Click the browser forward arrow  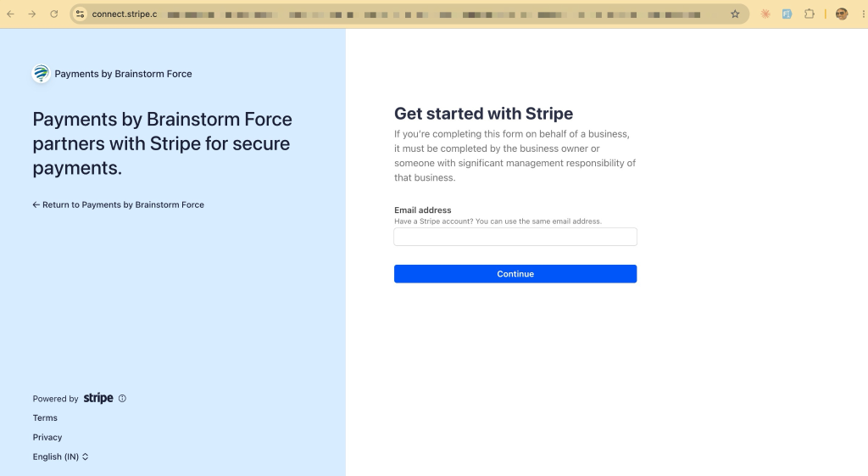[32, 14]
